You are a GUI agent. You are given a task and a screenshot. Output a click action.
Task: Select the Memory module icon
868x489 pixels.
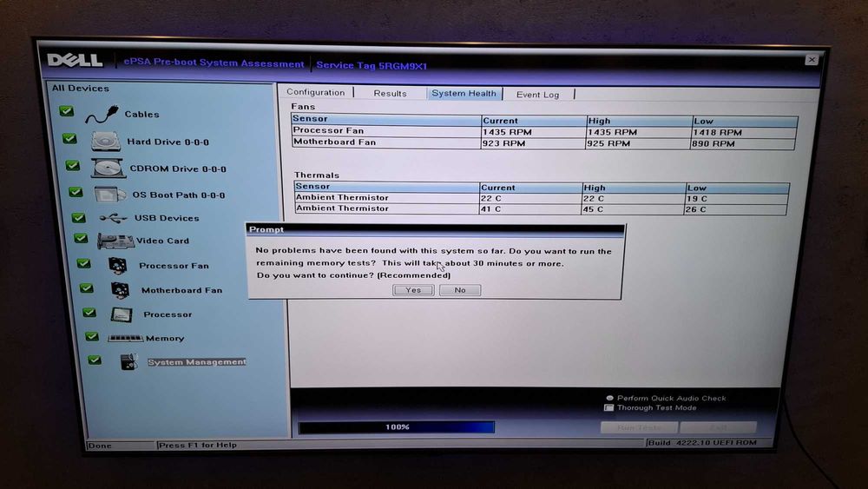(x=126, y=338)
